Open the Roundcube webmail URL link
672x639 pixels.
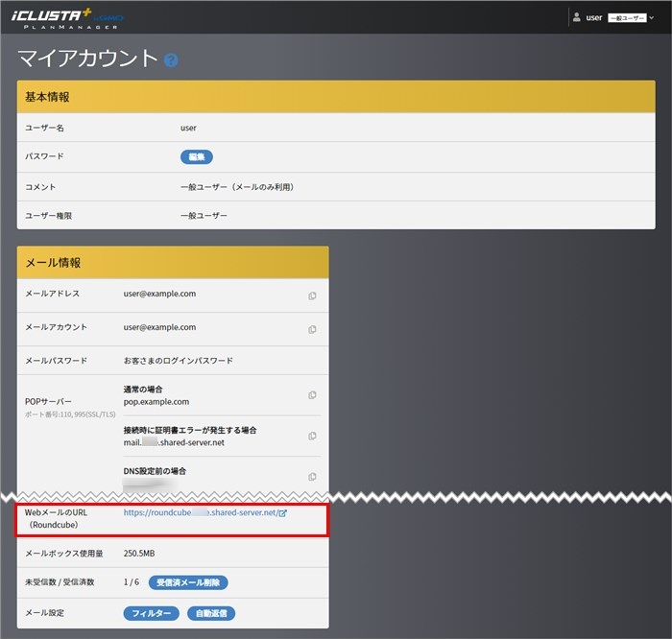[201, 512]
